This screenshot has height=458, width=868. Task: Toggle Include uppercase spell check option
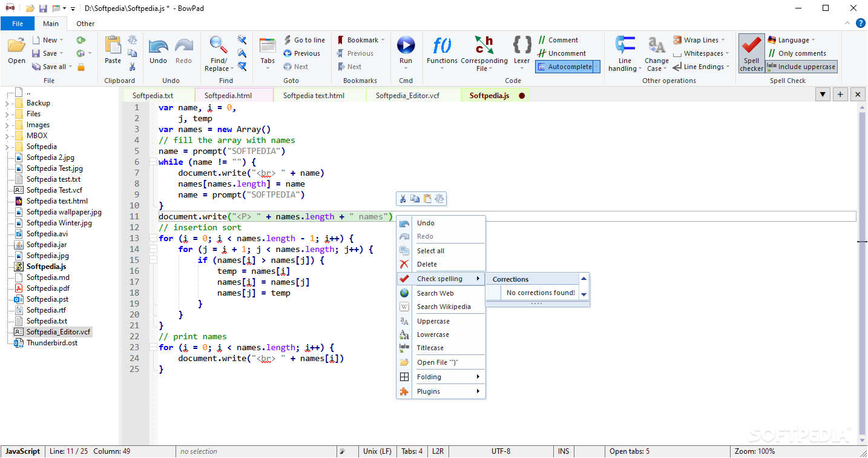(x=801, y=67)
